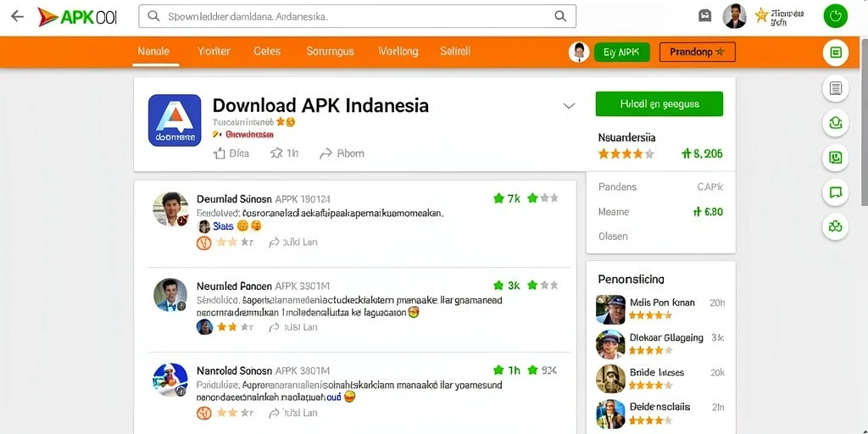Open Dlekaar Gllageing list item

pos(660,344)
